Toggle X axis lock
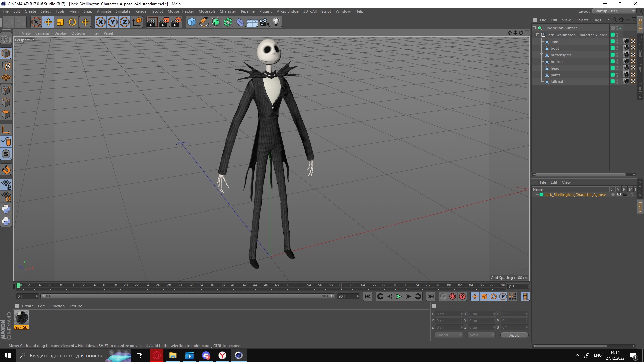The width and height of the screenshot is (644, 362). tap(100, 22)
